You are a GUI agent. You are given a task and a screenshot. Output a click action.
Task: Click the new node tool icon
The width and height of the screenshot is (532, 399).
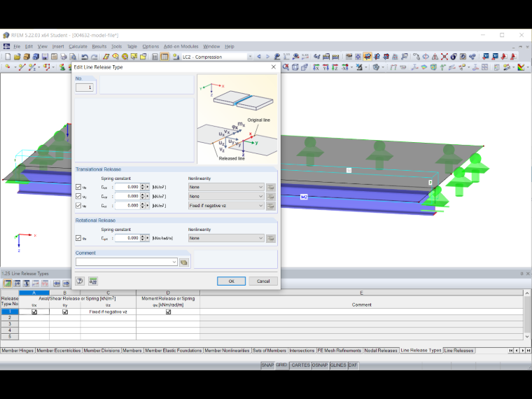(x=8, y=67)
